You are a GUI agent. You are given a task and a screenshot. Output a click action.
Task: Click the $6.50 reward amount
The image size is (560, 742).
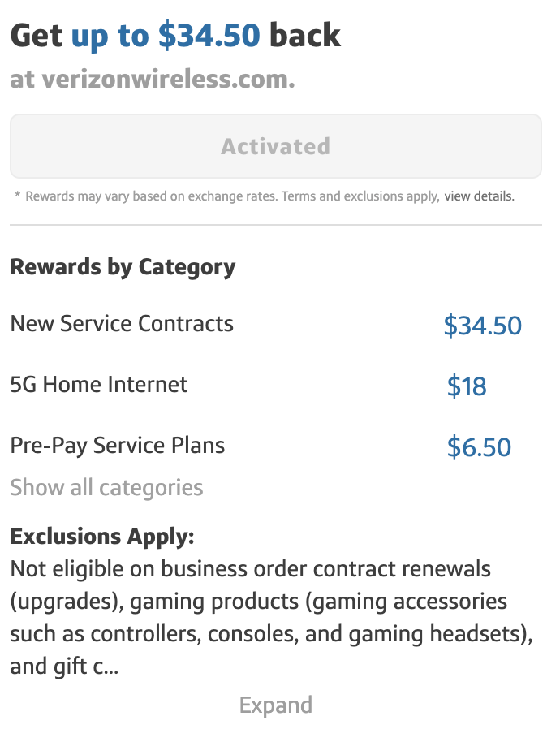tap(479, 448)
